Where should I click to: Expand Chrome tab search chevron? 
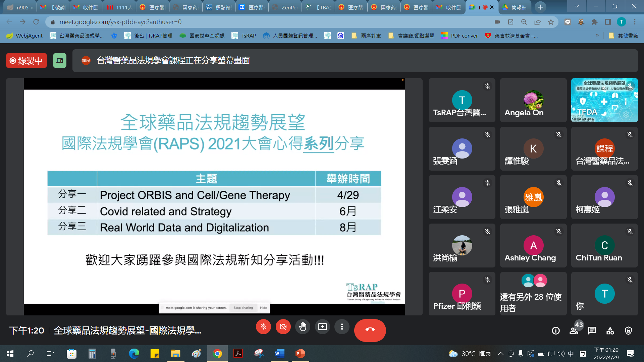pyautogui.click(x=577, y=6)
